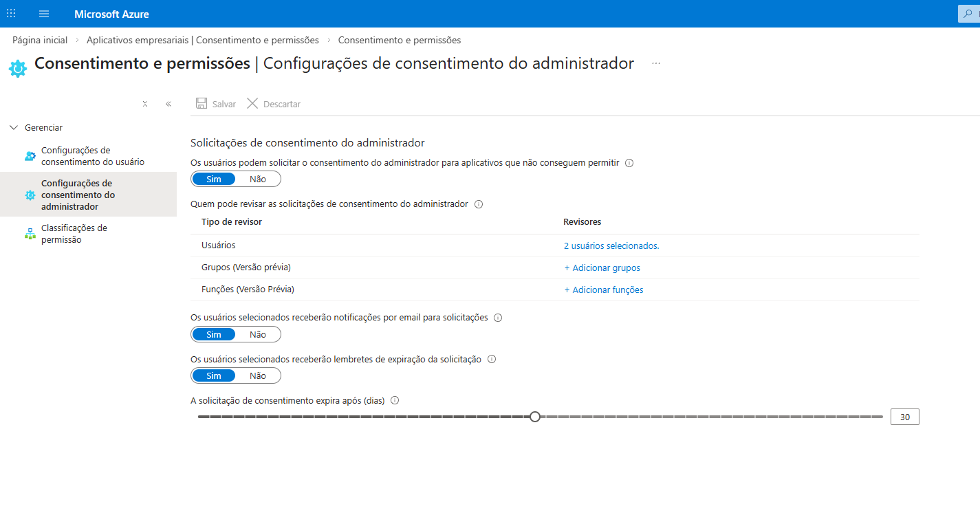
Task: Show the page options ellipsis menu
Action: point(655,63)
